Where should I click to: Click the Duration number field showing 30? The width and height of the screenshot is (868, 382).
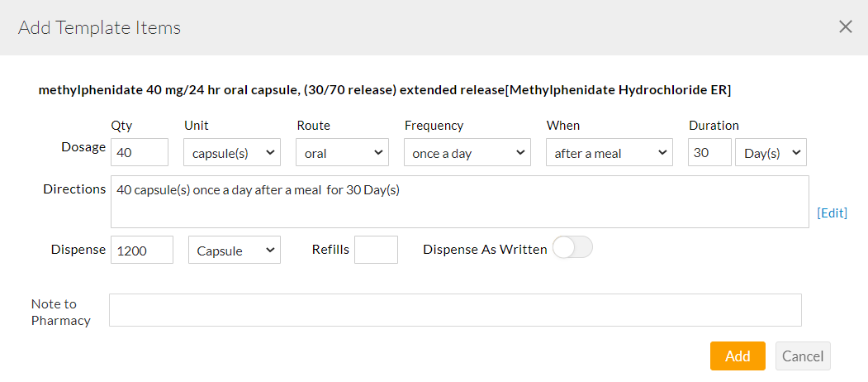coord(709,153)
